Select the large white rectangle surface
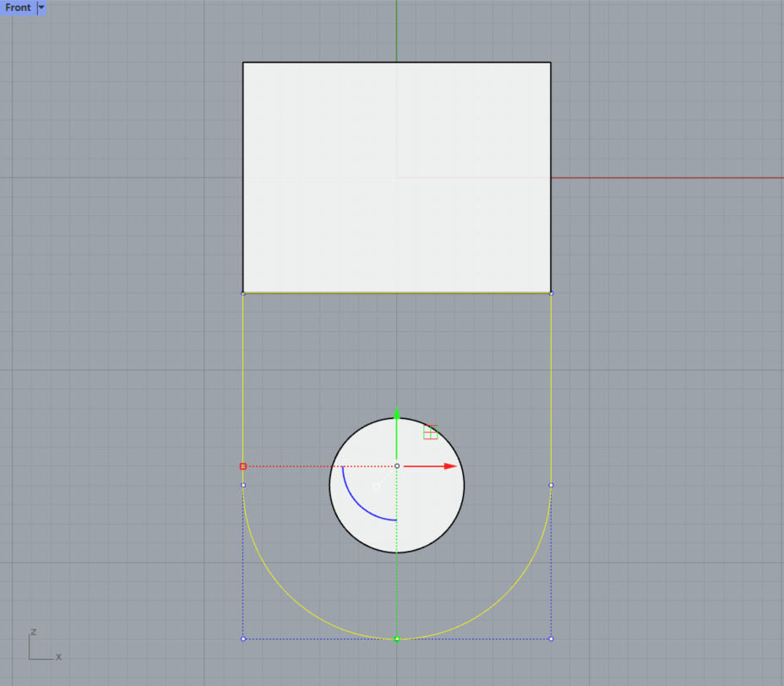This screenshot has height=686, width=784. [396, 177]
